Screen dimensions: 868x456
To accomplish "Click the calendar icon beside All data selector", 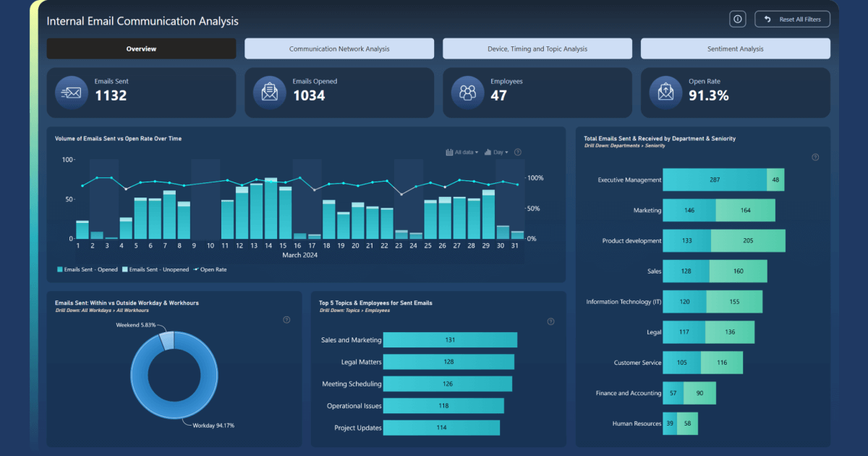I will 449,152.
